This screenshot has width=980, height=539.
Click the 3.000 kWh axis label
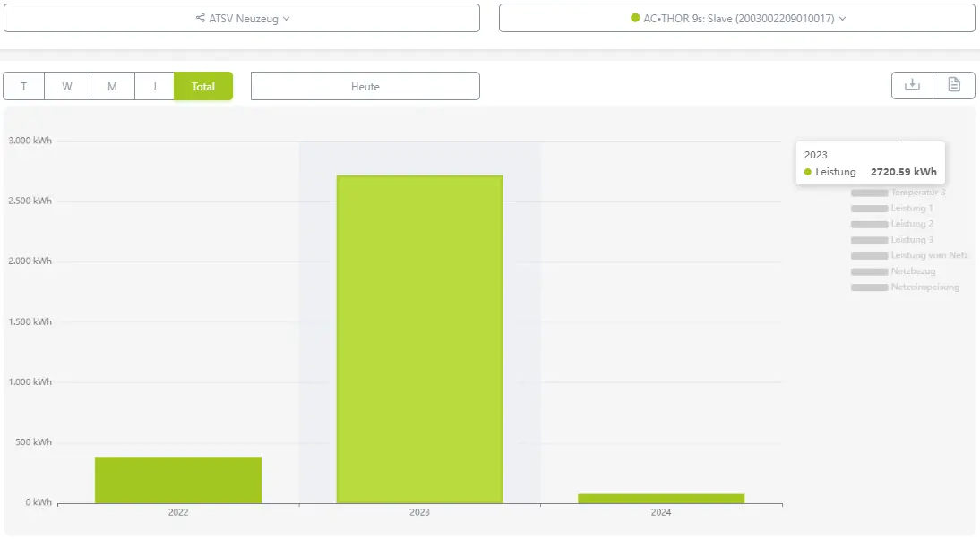30,141
